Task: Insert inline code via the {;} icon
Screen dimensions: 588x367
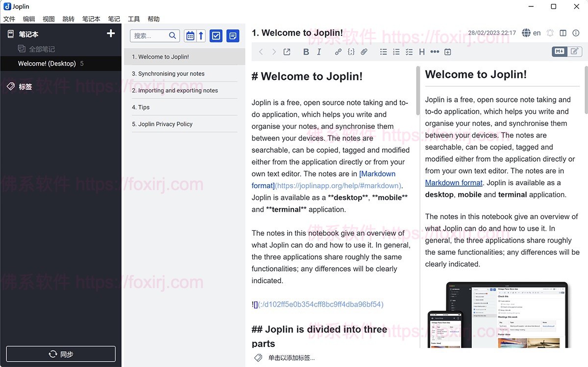Action: (x=351, y=51)
